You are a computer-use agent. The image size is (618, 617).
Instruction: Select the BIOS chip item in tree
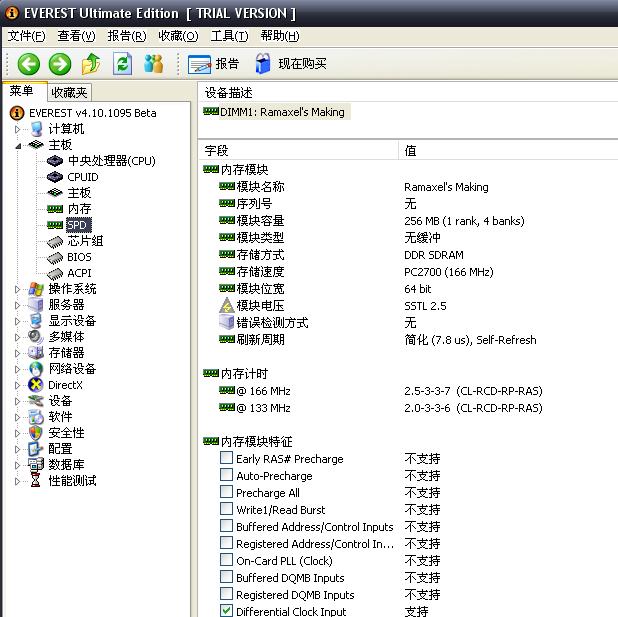click(x=78, y=257)
